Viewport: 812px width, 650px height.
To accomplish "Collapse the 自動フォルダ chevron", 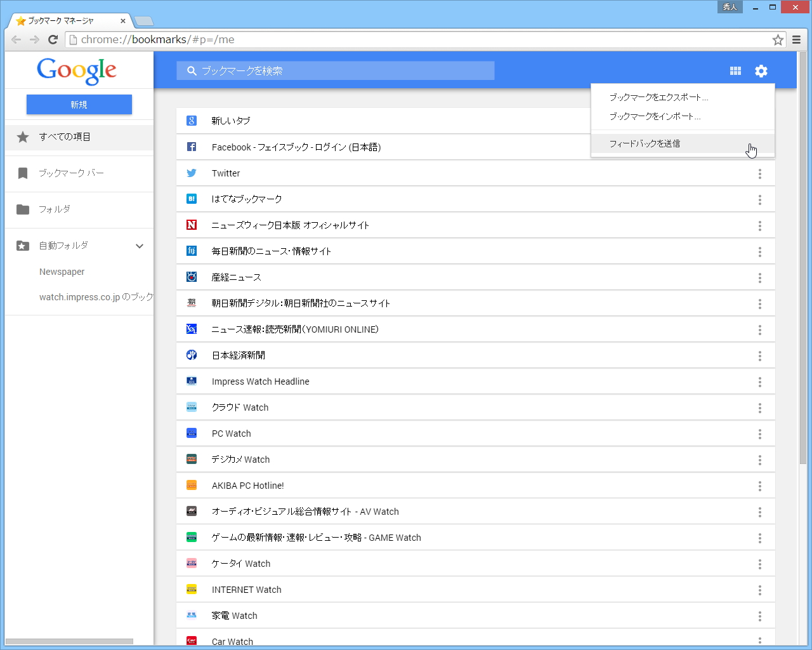I will [139, 246].
